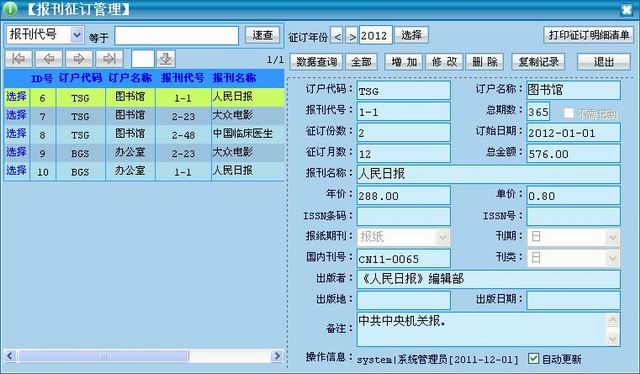Click the empty ISSN条码 field
Image resolution: width=640 pixels, height=374 pixels.
click(404, 216)
